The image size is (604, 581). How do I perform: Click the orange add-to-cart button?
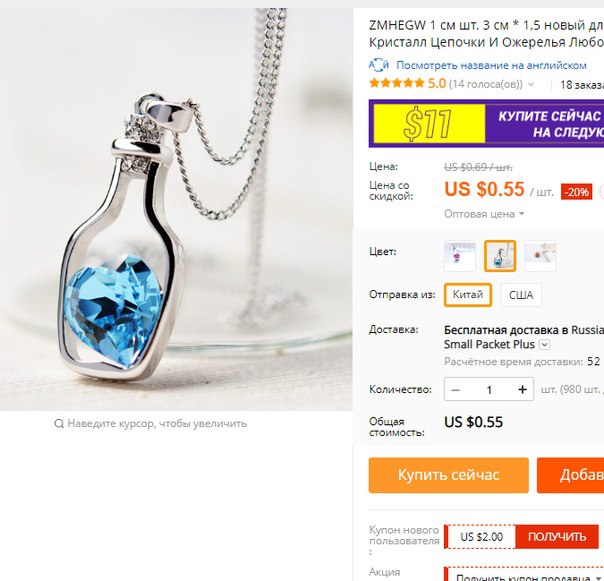pos(570,475)
